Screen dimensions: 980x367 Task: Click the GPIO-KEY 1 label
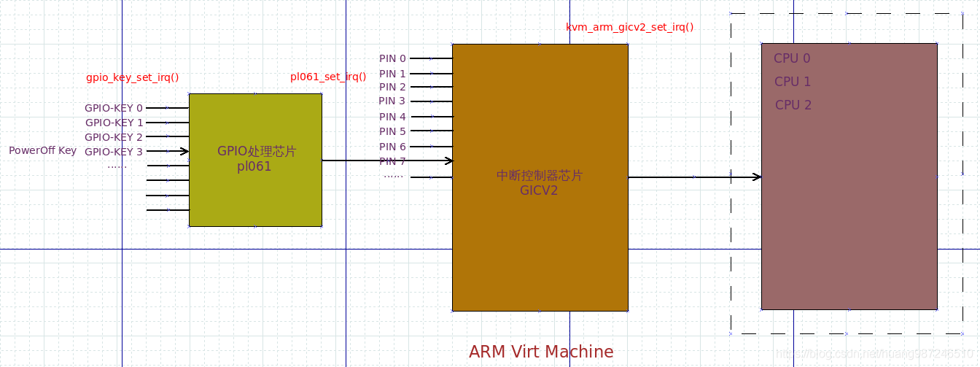[x=114, y=123]
